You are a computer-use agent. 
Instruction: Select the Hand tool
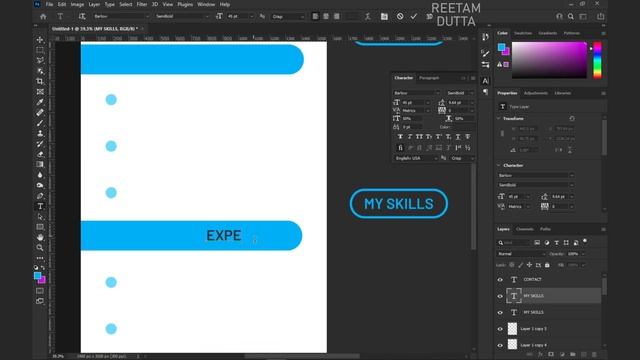pyautogui.click(x=40, y=237)
